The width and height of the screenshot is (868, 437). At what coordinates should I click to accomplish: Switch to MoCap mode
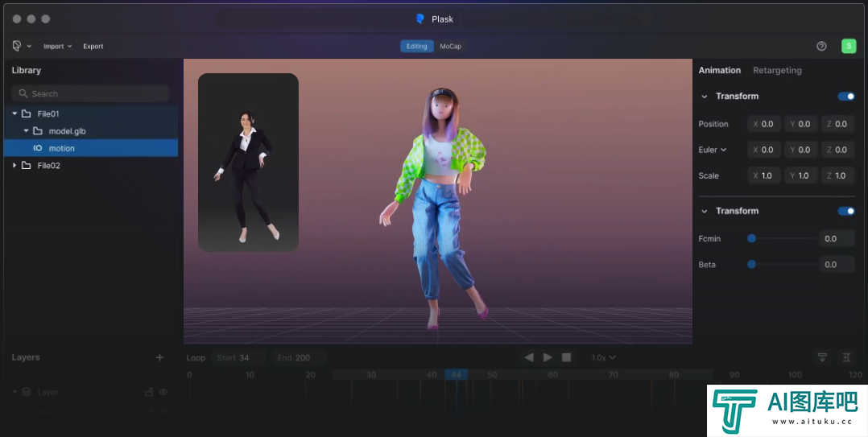tap(451, 47)
